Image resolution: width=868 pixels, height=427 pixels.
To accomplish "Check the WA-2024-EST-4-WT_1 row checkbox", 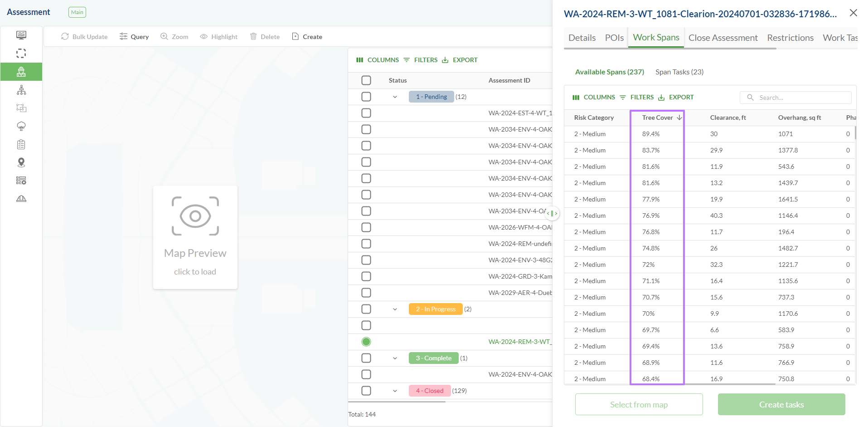I will click(366, 113).
